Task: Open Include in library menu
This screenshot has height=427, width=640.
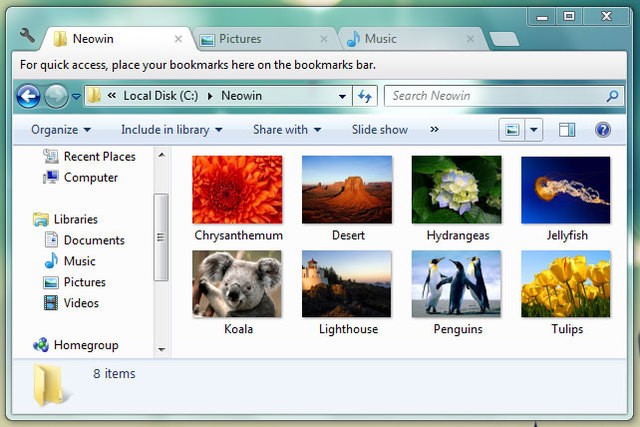Action: tap(172, 130)
